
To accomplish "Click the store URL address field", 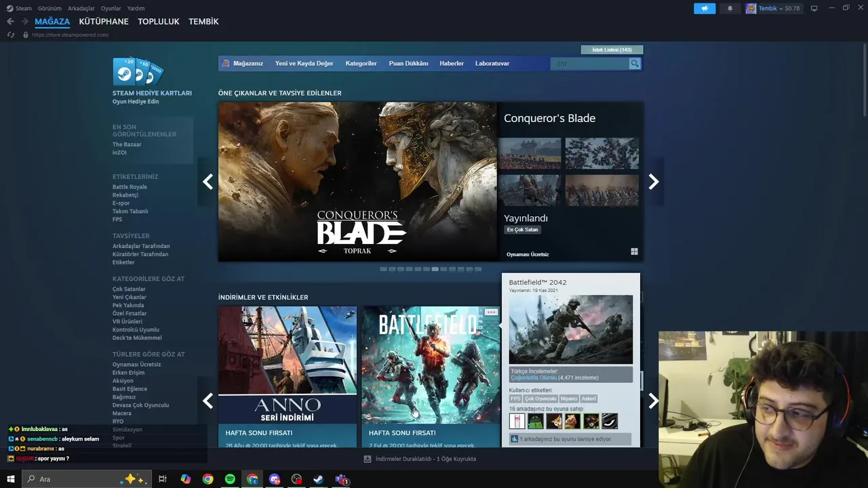I will tap(70, 35).
